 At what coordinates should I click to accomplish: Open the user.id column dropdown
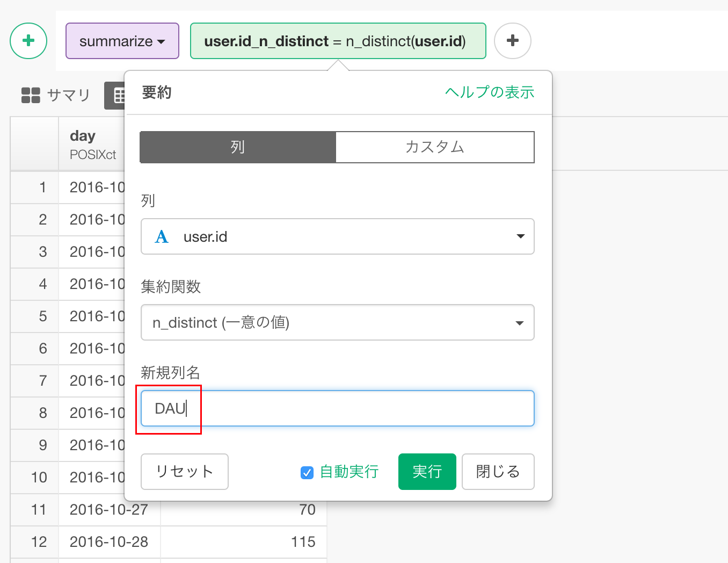tap(338, 236)
